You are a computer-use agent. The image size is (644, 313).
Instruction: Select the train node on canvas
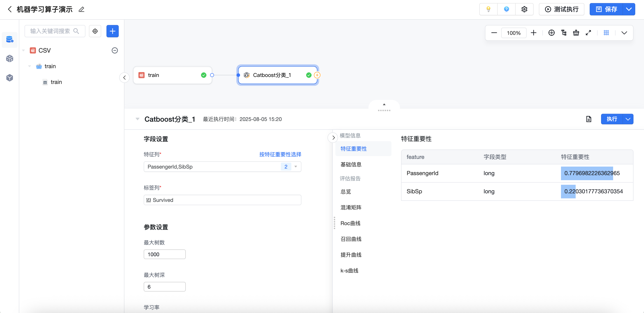173,75
